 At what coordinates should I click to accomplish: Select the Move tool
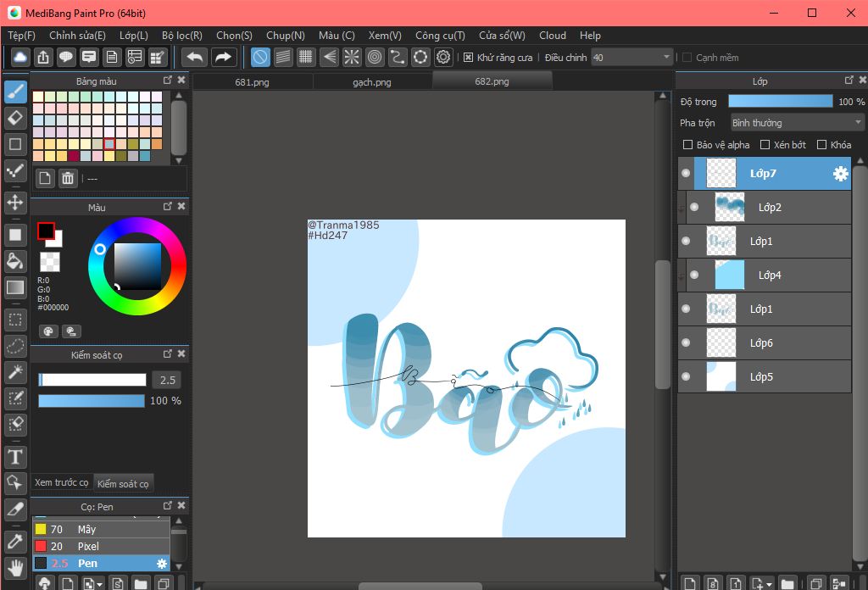15,202
